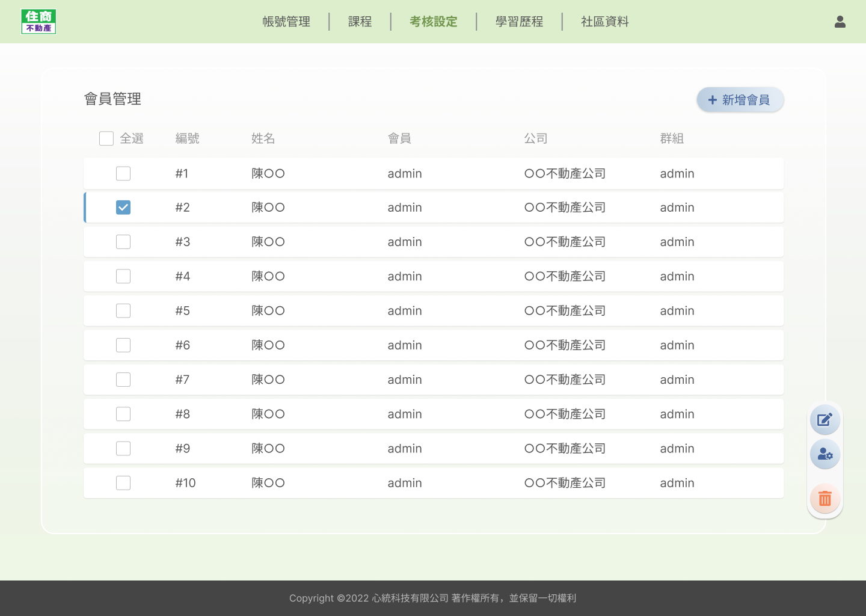Click the name 陳OO in row #8
The height and width of the screenshot is (616, 866).
click(268, 414)
